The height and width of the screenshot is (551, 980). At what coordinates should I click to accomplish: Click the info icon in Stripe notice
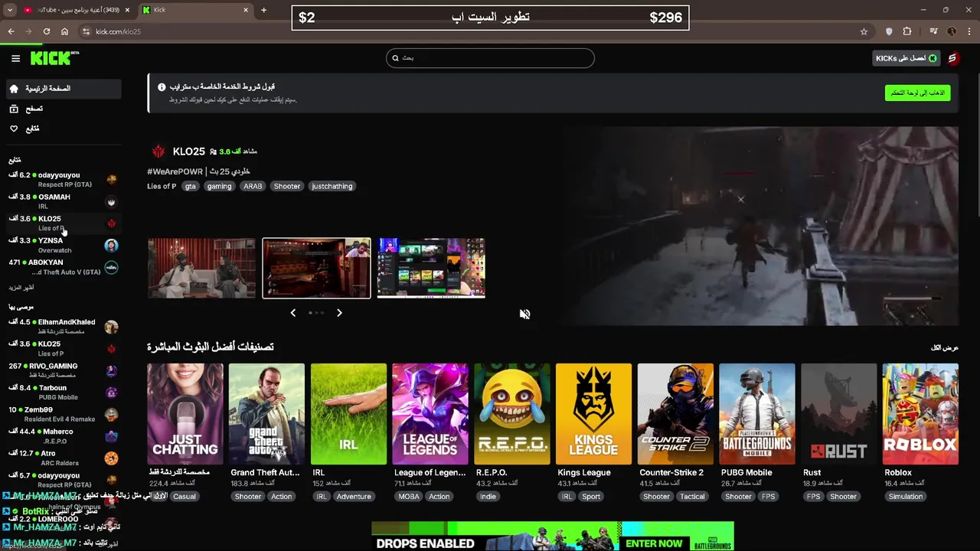(162, 87)
